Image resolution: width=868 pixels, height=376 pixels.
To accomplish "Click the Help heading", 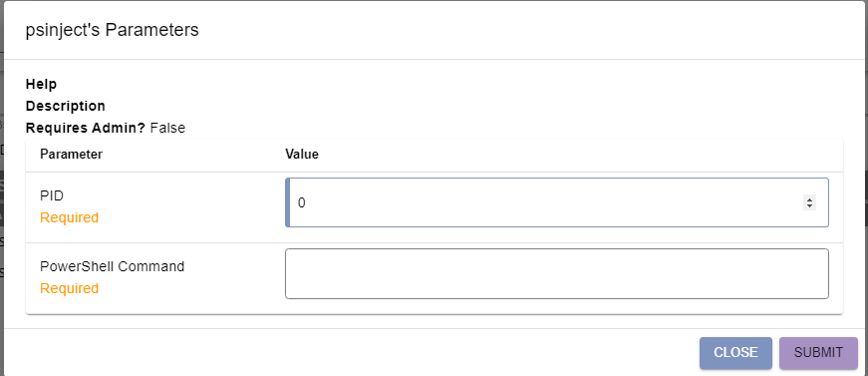I will tap(41, 84).
